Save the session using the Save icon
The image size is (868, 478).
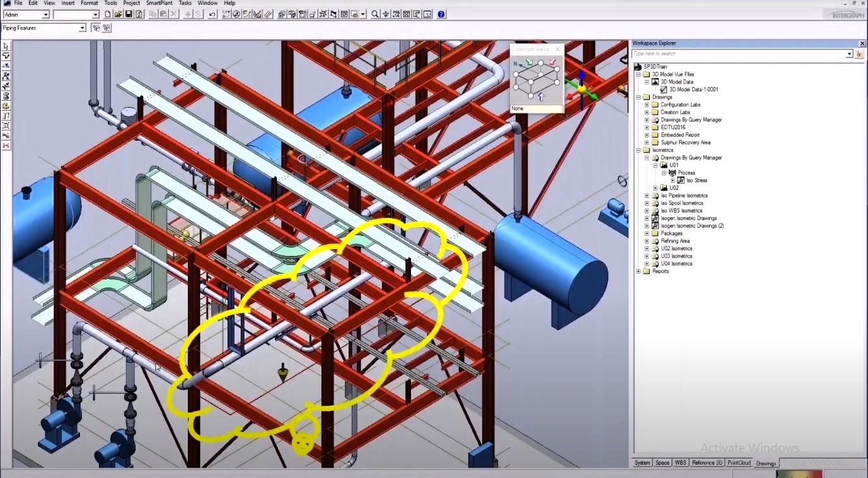click(129, 14)
